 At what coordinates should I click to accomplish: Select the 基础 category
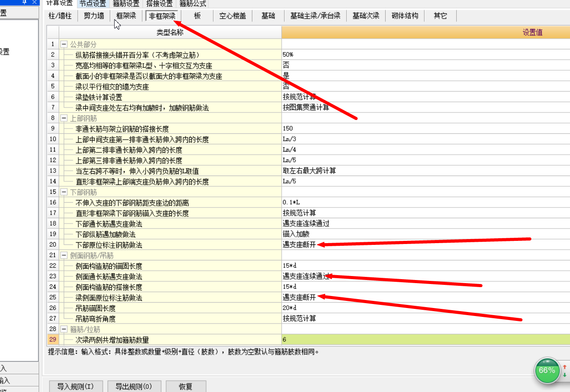tap(268, 16)
